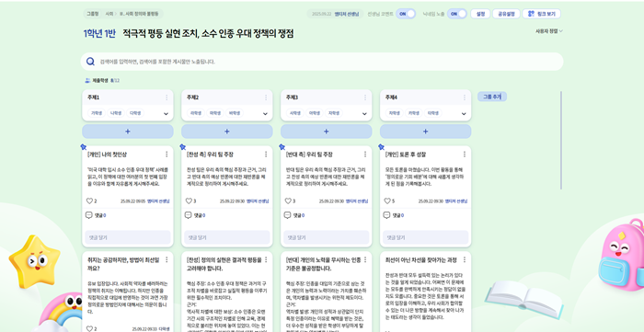Click 가학생 chip in 주제1
This screenshot has width=644, height=332.
[97, 113]
